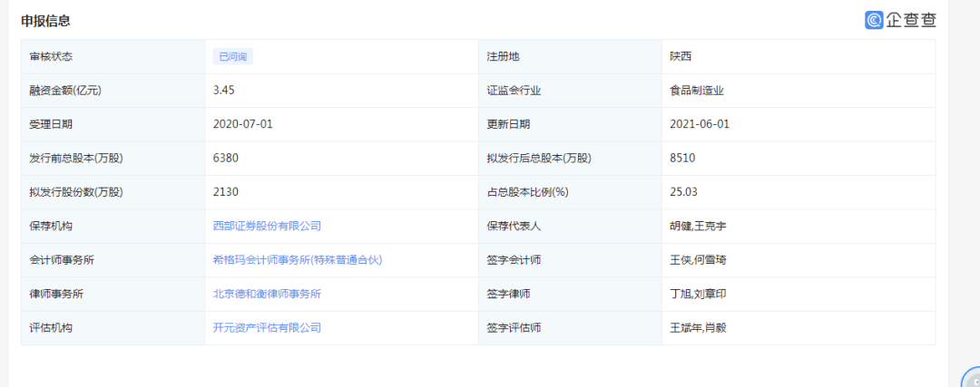This screenshot has width=980, height=387.
Task: Visit the 北京德和衡律师事务所 law firm link
Action: tap(267, 294)
